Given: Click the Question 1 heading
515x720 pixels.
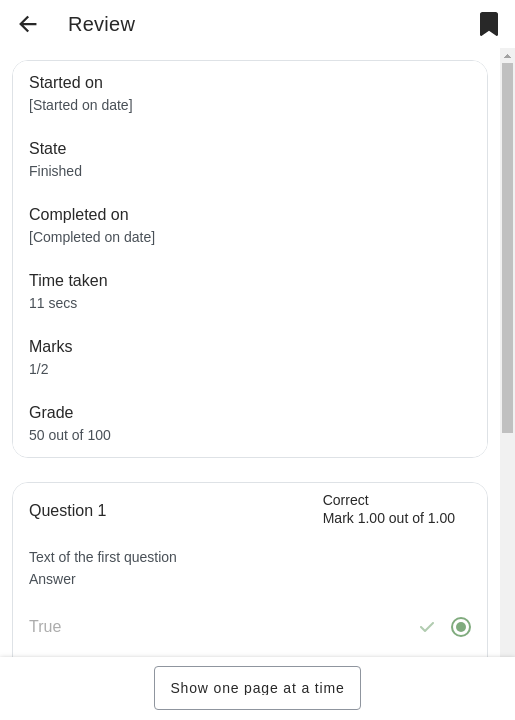Looking at the screenshot, I should click(67, 510).
